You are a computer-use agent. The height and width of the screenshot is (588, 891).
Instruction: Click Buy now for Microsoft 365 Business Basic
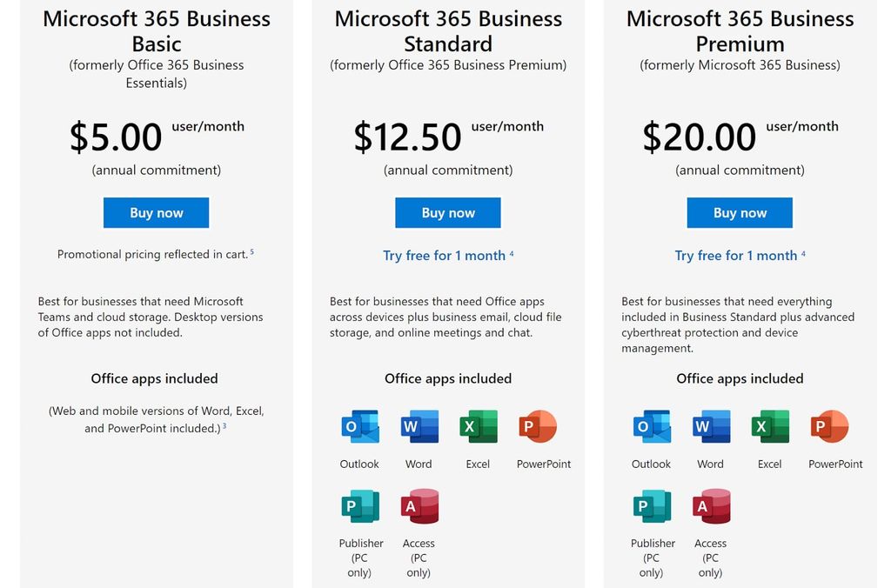point(156,212)
